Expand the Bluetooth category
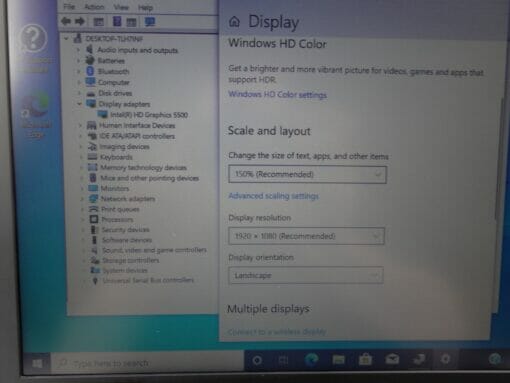Viewport: 510px width, 383px height. pyautogui.click(x=79, y=71)
